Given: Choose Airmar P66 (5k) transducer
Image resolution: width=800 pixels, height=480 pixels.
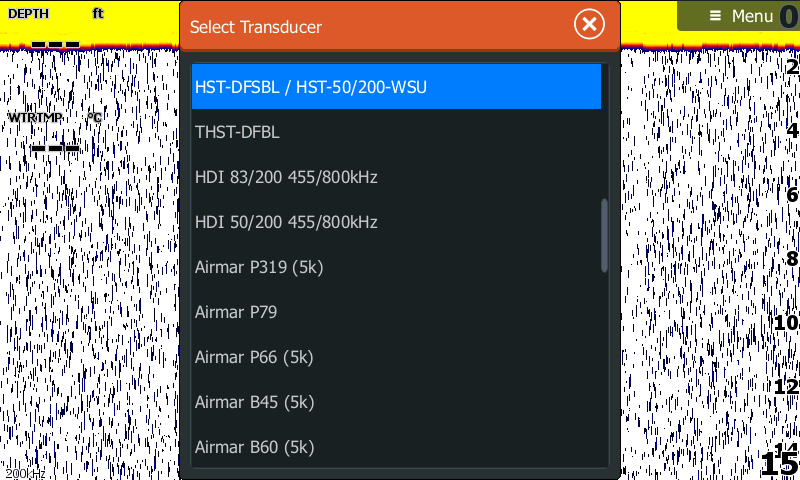Looking at the screenshot, I should [x=396, y=357].
